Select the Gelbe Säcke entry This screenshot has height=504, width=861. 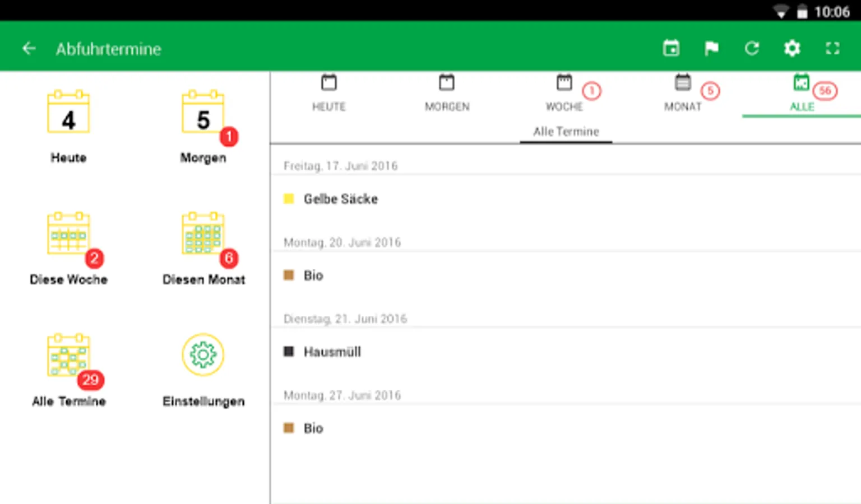pos(566,199)
